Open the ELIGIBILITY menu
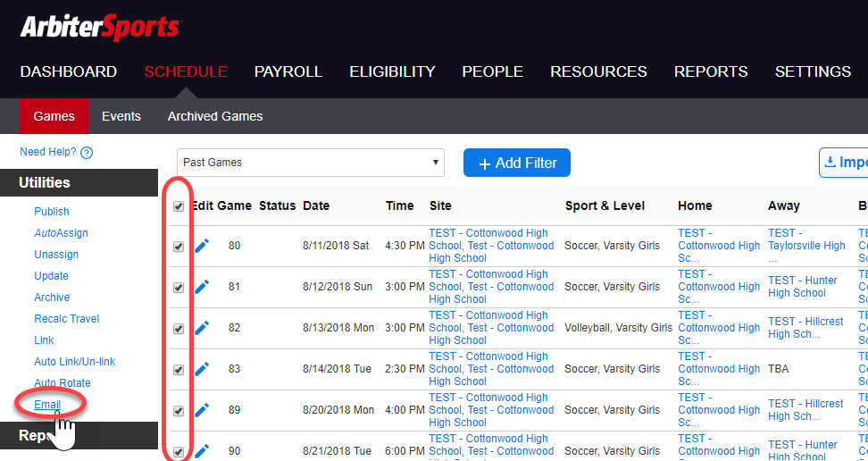This screenshot has height=461, width=868. pos(393,71)
